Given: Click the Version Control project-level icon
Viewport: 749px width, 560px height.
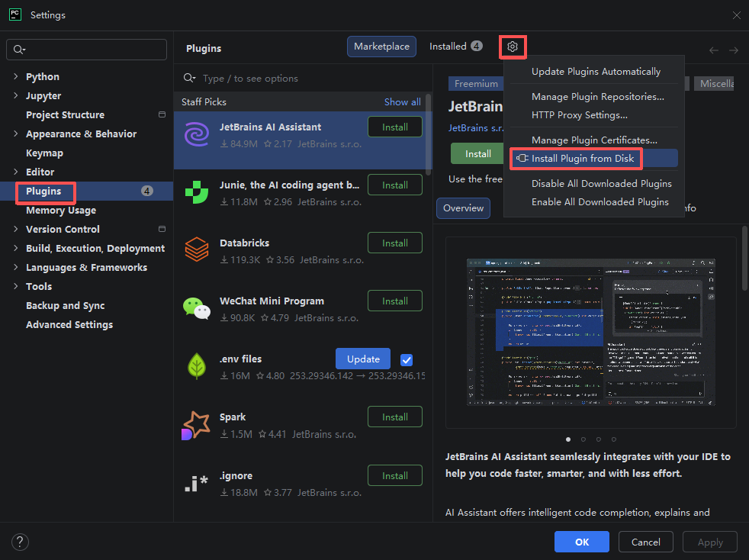Looking at the screenshot, I should (162, 229).
